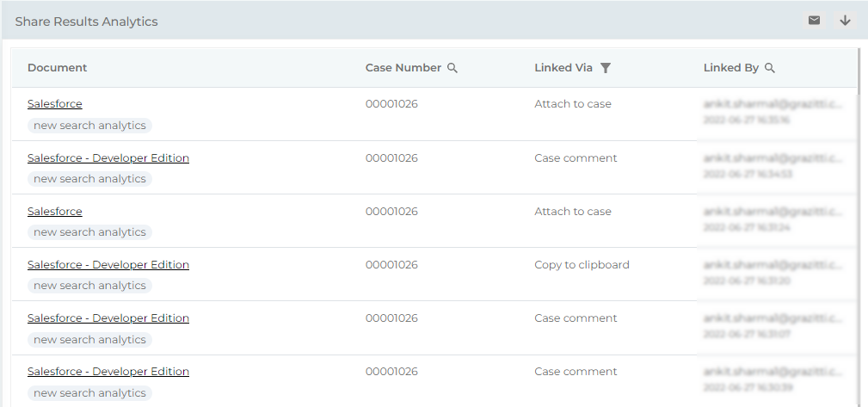
Task: Open the Salesforce link in the first row
Action: click(55, 104)
